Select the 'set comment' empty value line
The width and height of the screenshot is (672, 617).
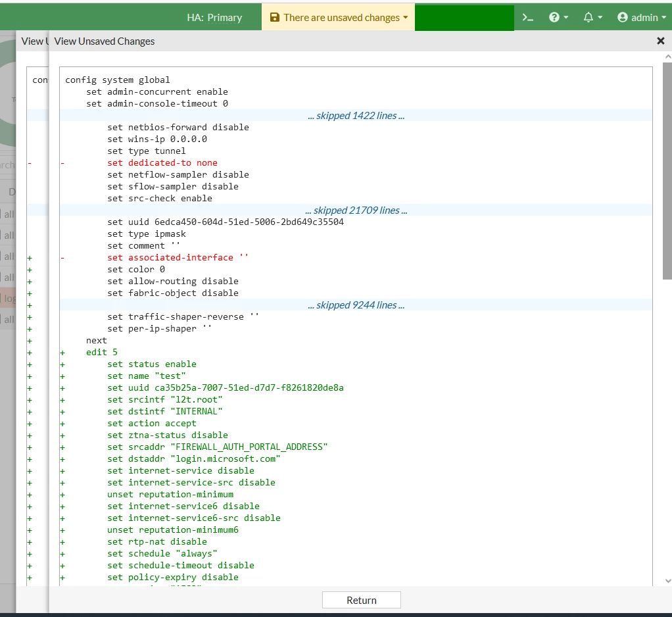pos(143,246)
